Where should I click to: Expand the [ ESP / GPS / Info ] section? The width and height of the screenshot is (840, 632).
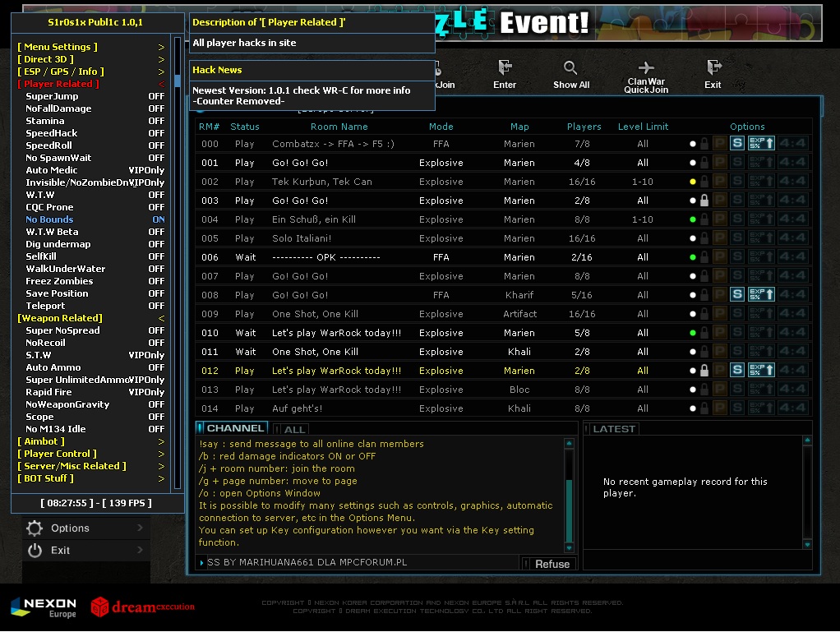(91, 72)
